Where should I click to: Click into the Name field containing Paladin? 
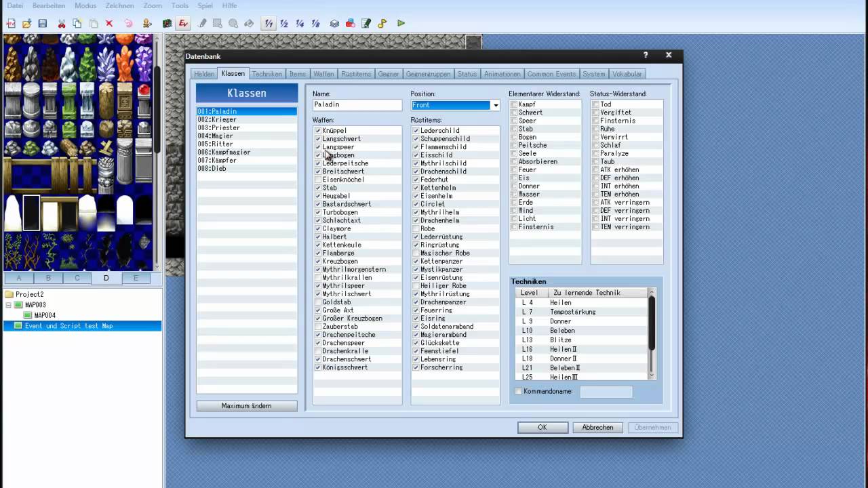point(357,105)
